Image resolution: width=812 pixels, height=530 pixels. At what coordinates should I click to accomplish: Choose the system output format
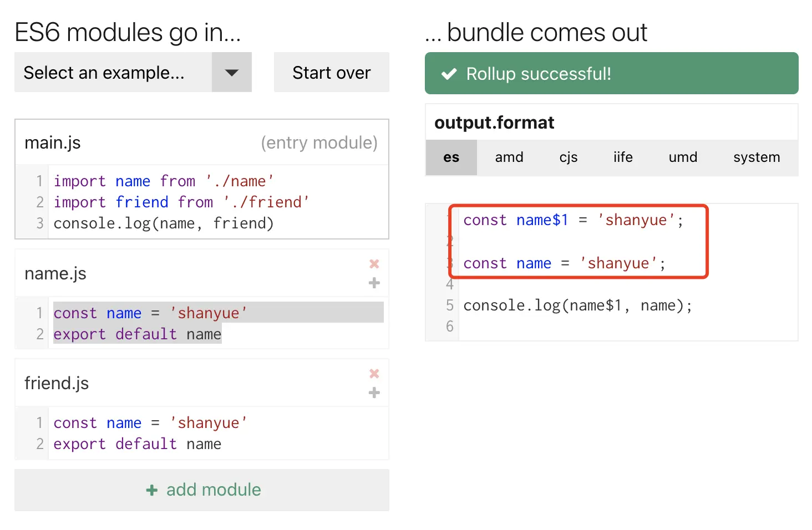(x=756, y=157)
